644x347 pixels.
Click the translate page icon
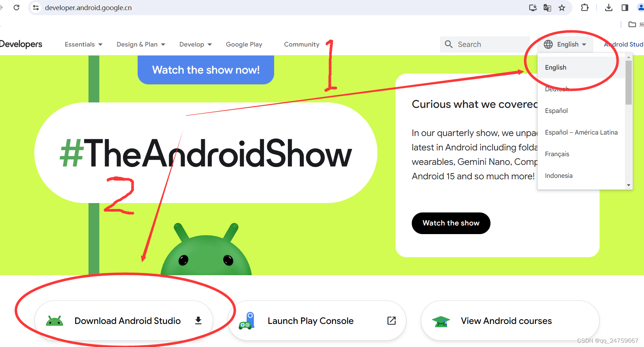click(x=547, y=8)
